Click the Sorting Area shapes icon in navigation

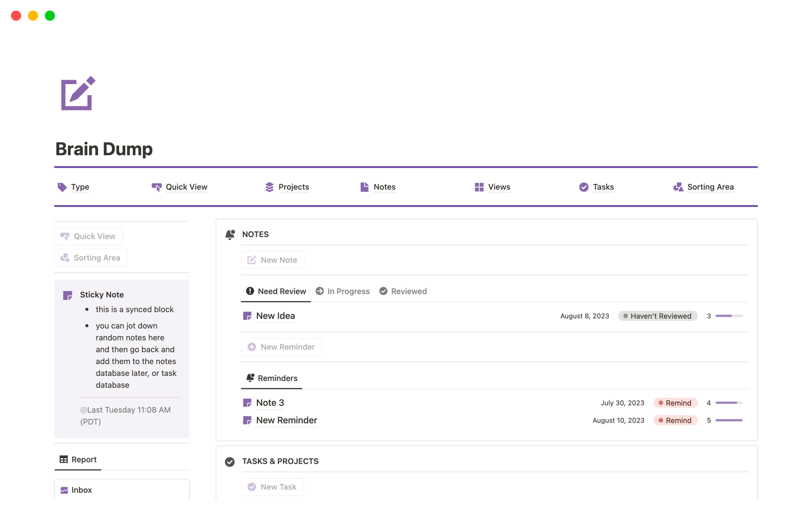tap(678, 187)
